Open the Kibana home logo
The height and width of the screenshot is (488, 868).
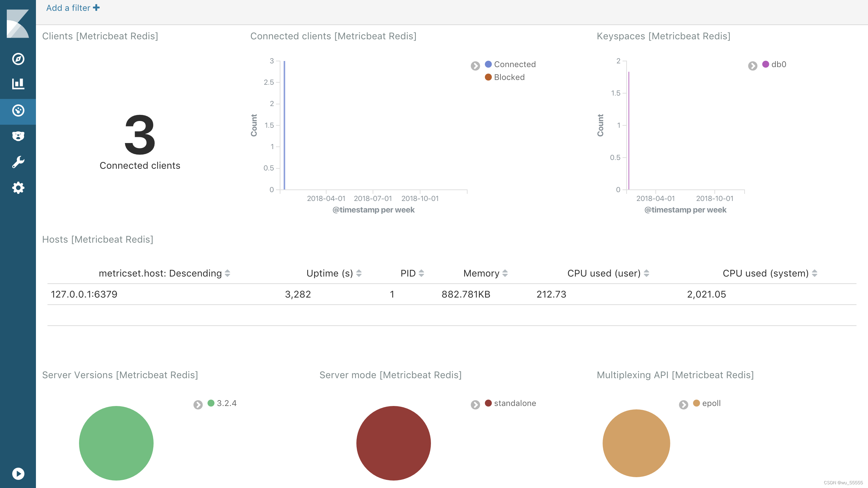[x=18, y=24]
